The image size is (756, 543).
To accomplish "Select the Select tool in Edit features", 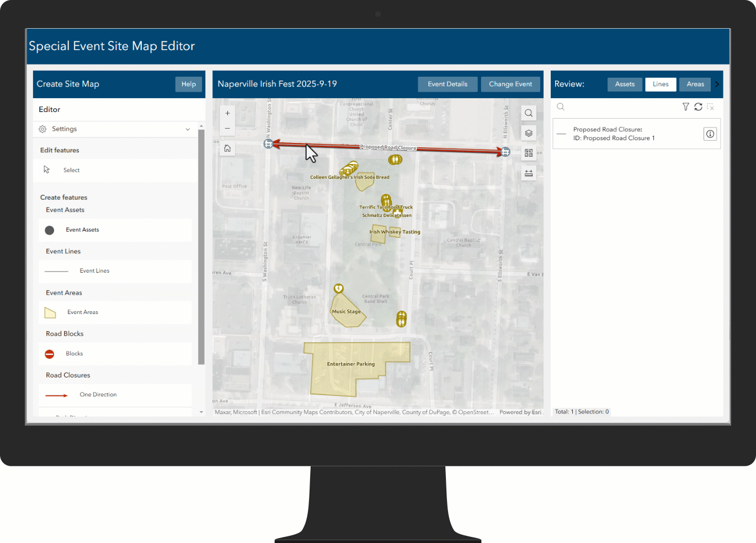I will pyautogui.click(x=71, y=170).
